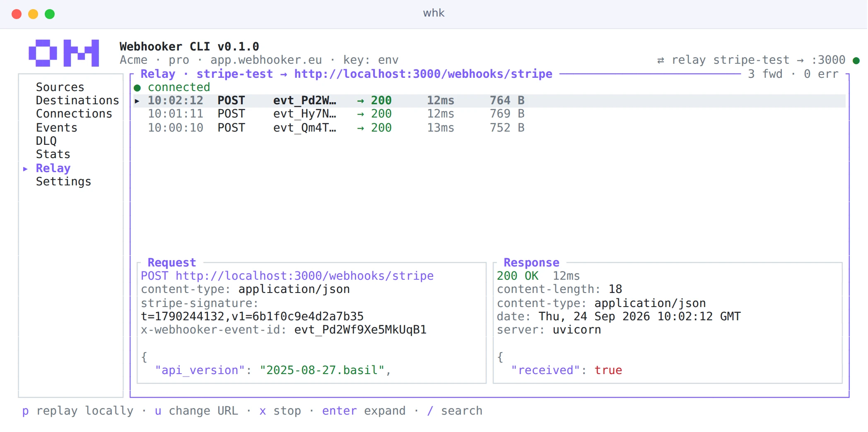868x432 pixels.
Task: Minimize the whk window with yellow button
Action: click(x=33, y=14)
